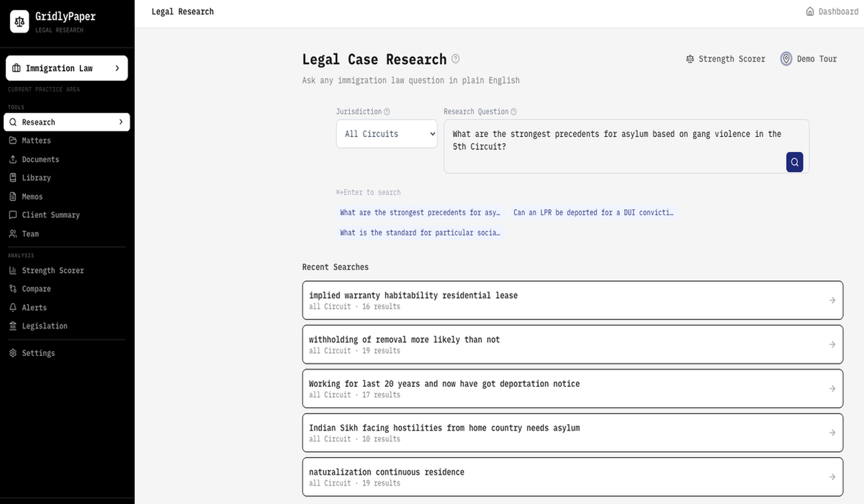Open Matters in the sidebar
The image size is (864, 504).
67,140
